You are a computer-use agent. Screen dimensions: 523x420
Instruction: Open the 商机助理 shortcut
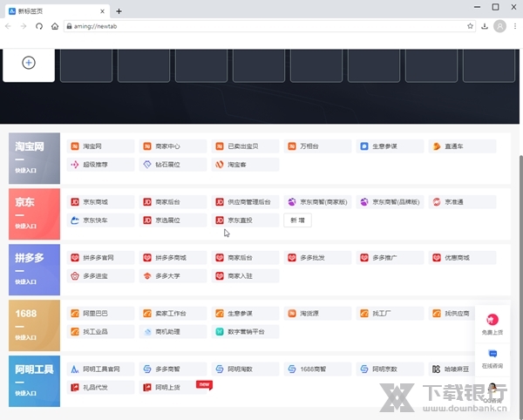(173, 332)
